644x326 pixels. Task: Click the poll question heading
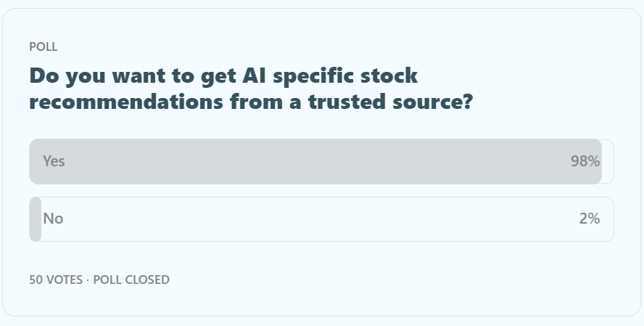(x=250, y=88)
